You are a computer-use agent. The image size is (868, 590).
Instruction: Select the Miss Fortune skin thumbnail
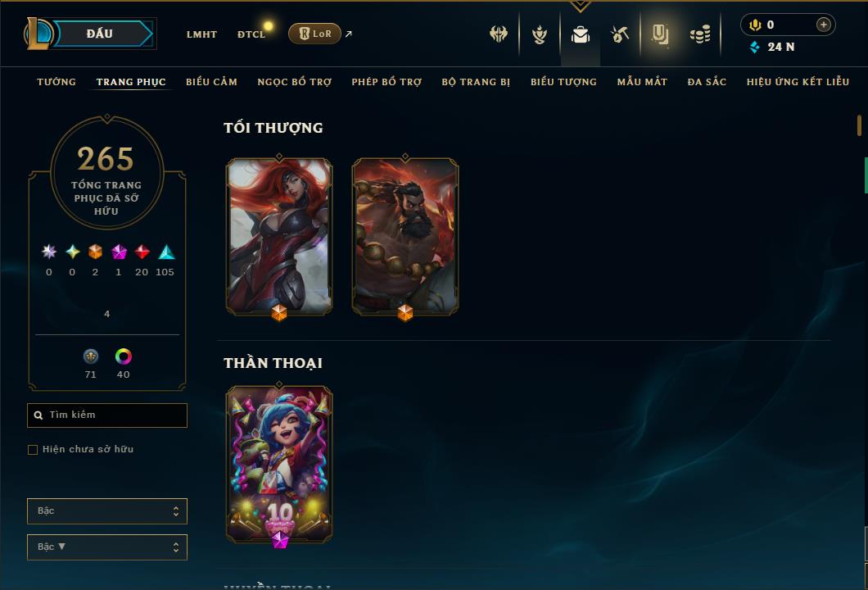pos(279,237)
